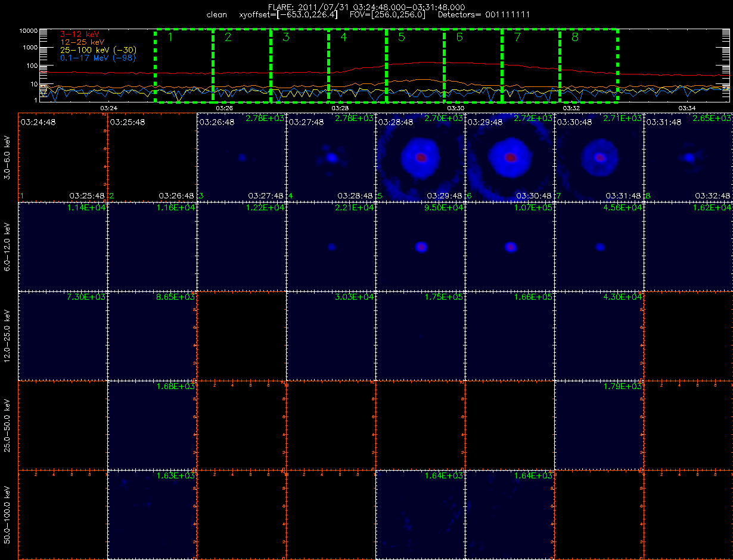The image size is (733, 560).
Task: Click the '3.0-6.0 keV' row label
Action: pos(7,157)
